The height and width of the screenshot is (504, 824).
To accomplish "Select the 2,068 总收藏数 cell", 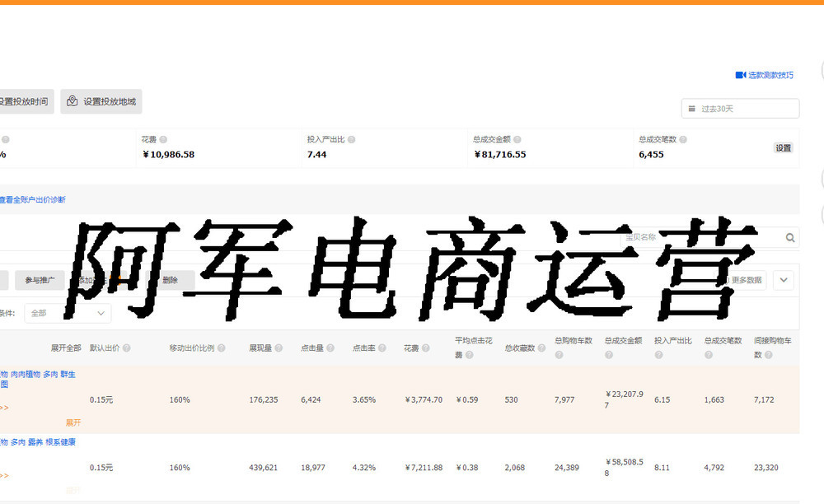I will coord(514,468).
